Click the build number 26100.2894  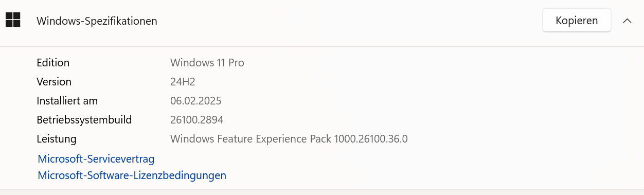point(196,120)
